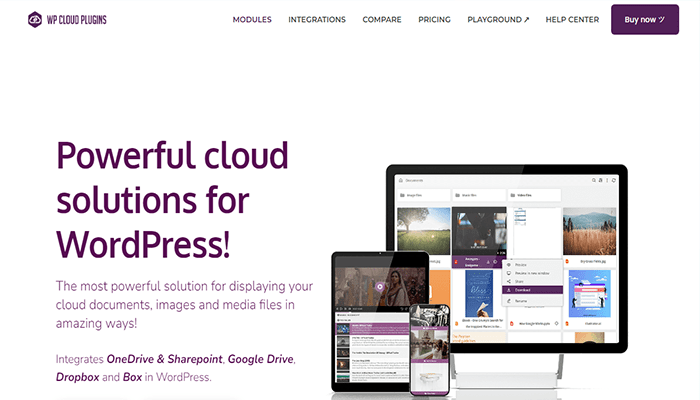Viewport: 700px width, 400px height.
Task: Click the 'The most powerful solution' paragraph
Action: pos(184,304)
